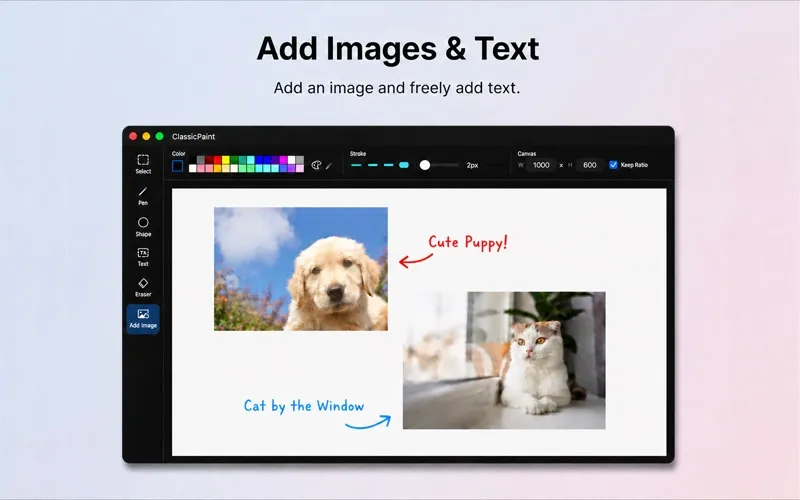Click the ClassicPaint window title
The image size is (800, 500).
click(193, 136)
